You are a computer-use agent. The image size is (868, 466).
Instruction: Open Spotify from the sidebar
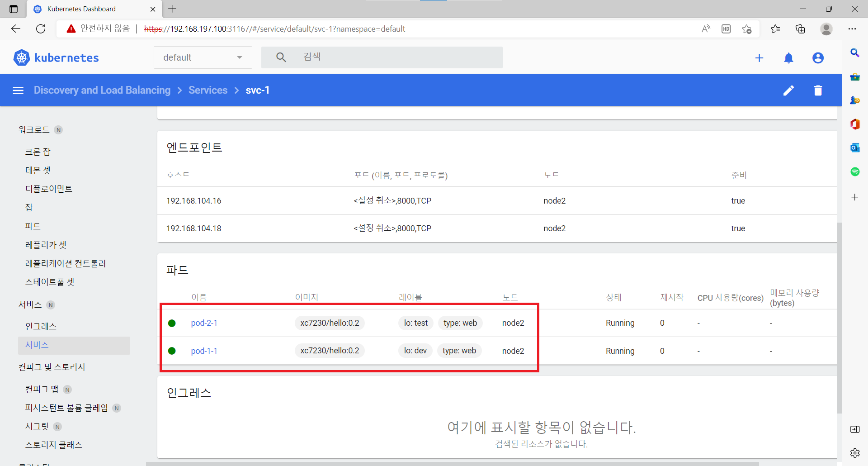coord(855,171)
